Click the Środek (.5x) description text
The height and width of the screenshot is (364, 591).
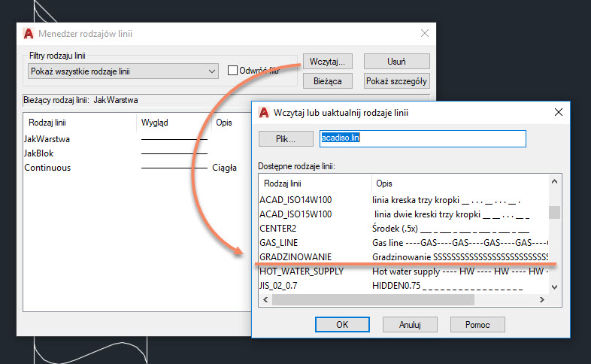(x=451, y=229)
